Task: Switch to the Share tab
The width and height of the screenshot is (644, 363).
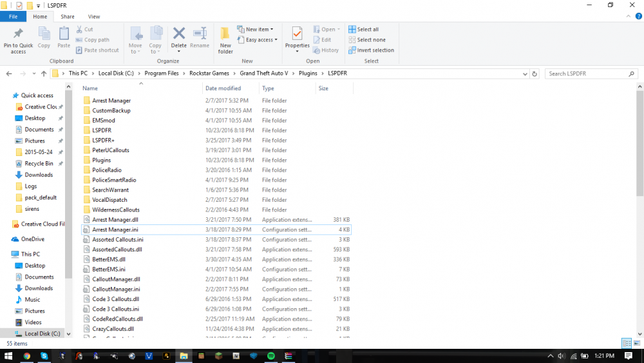Action: [68, 17]
